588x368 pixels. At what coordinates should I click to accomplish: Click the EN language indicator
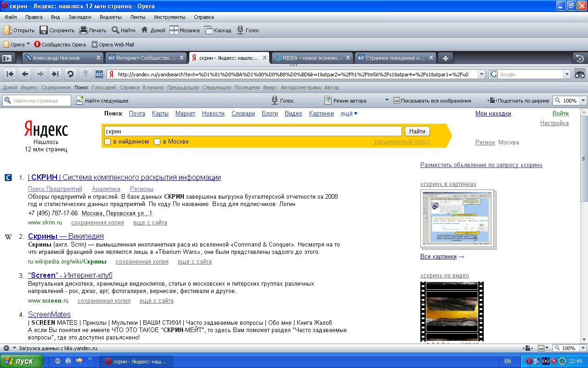click(508, 361)
